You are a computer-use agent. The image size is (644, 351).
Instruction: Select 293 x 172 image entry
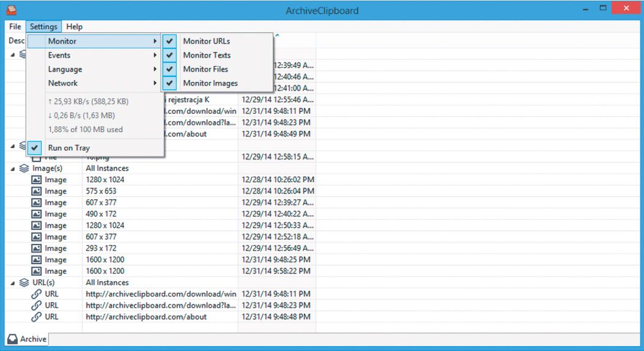(x=101, y=248)
